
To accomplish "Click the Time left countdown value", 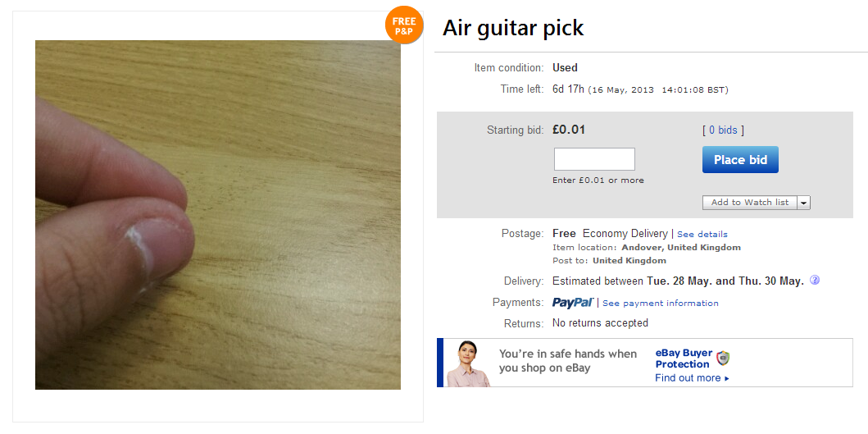I will (568, 89).
